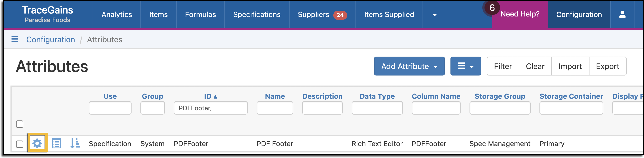Viewport: 644px width, 158px height.
Task: Toggle the hamburger sidebar menu icon
Action: click(15, 39)
